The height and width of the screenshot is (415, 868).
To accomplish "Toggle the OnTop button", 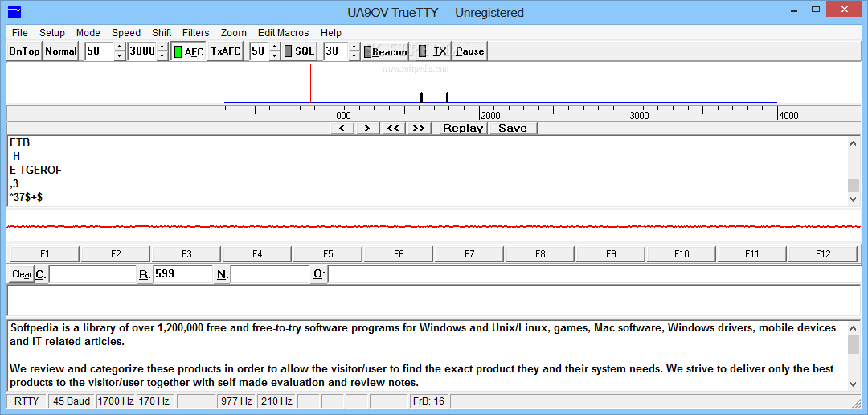I will coord(25,51).
